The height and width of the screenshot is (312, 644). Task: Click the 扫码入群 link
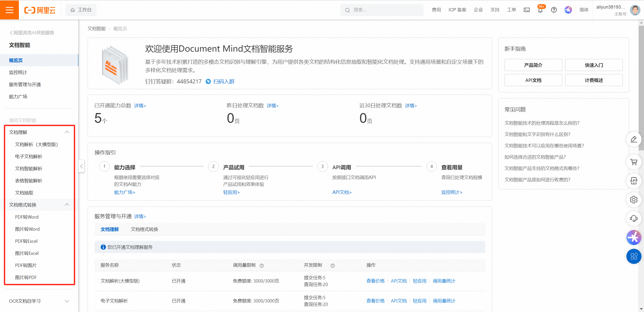tap(224, 81)
